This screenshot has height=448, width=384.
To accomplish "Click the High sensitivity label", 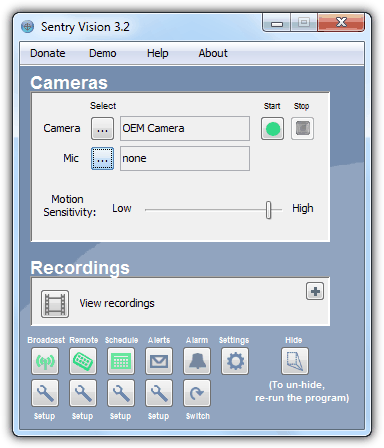I will click(303, 209).
